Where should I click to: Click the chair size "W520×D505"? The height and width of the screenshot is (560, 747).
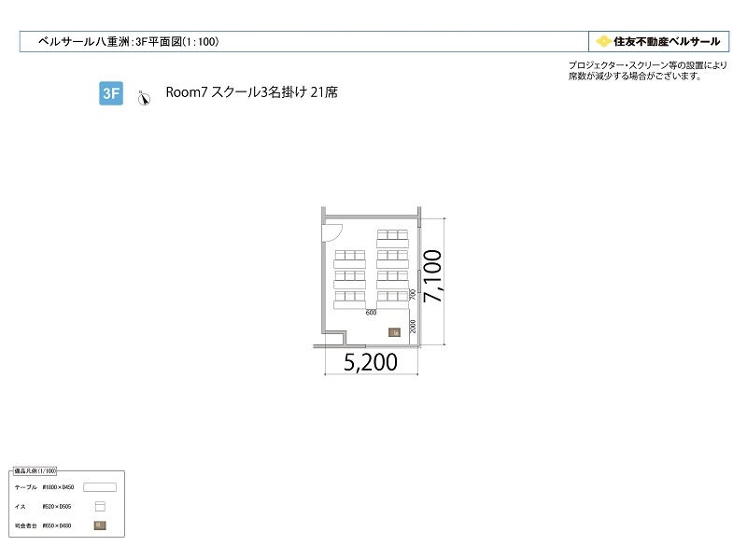(x=57, y=507)
